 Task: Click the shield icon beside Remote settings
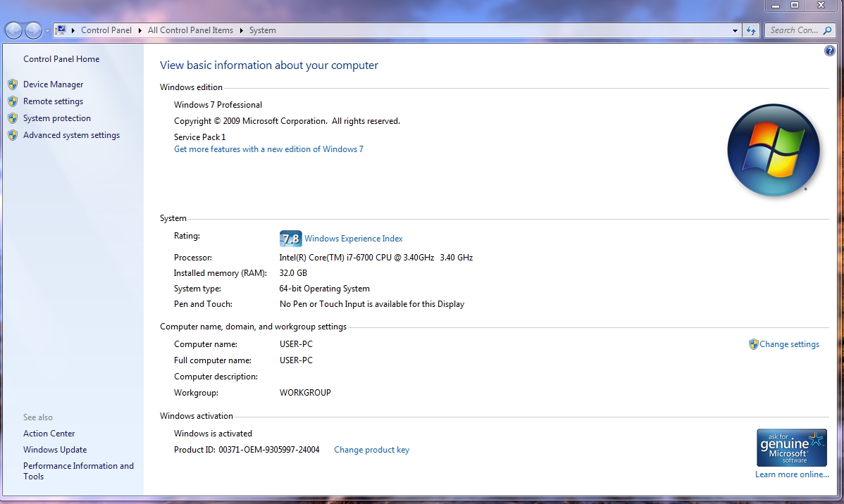point(13,101)
